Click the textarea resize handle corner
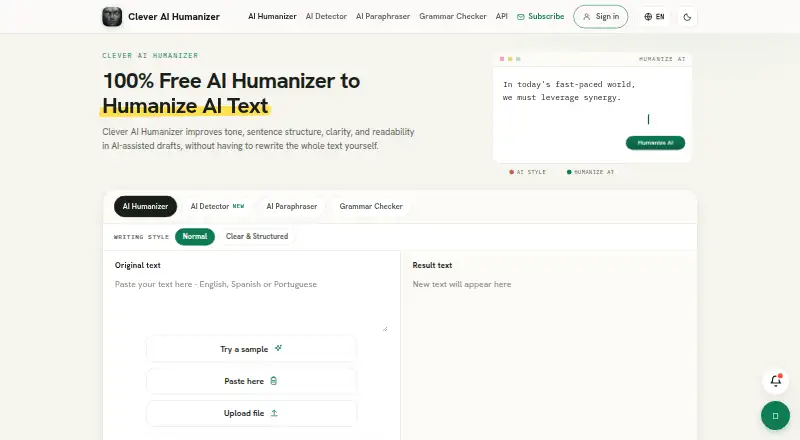Screen dimensions: 800x440 (x=385, y=329)
